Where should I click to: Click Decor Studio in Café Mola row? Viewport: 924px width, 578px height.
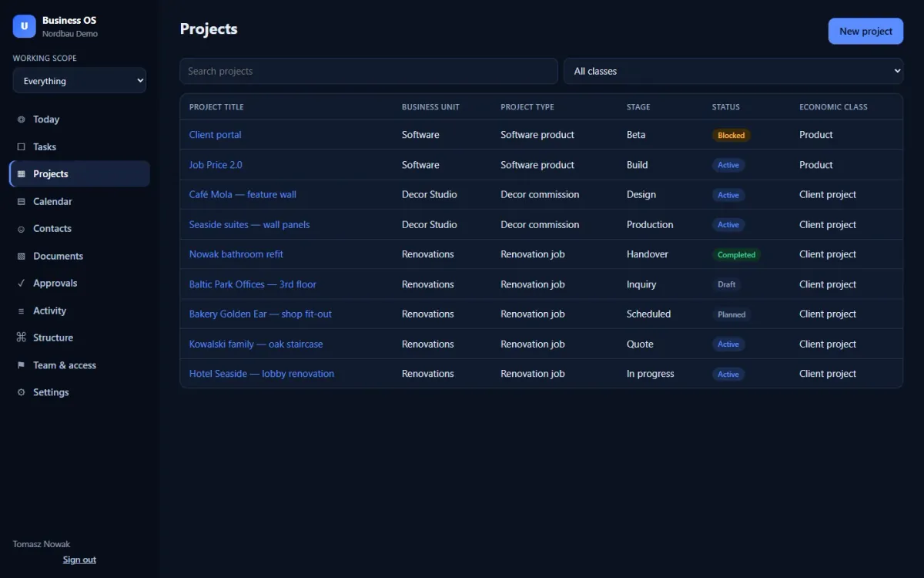[429, 194]
